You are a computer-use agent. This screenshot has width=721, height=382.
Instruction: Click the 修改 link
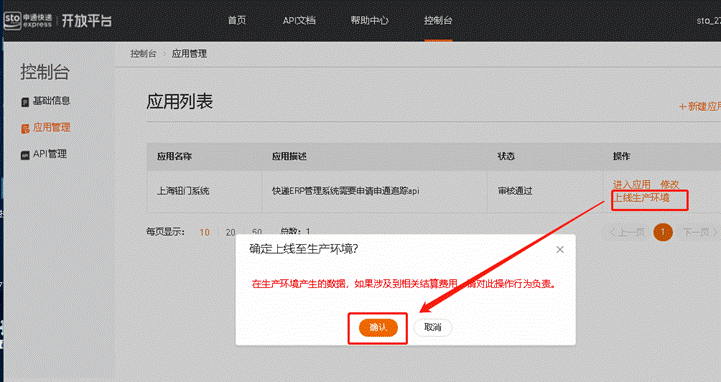(670, 184)
